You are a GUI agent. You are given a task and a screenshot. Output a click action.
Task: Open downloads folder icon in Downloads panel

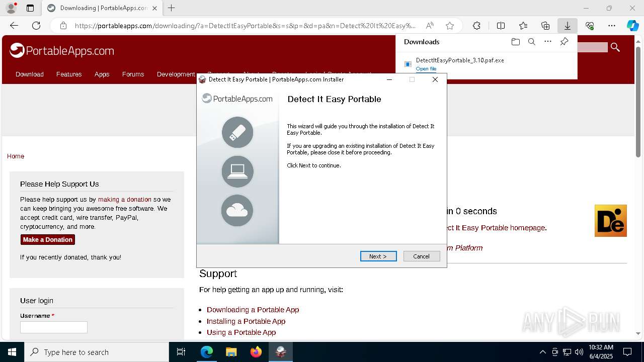(x=515, y=42)
